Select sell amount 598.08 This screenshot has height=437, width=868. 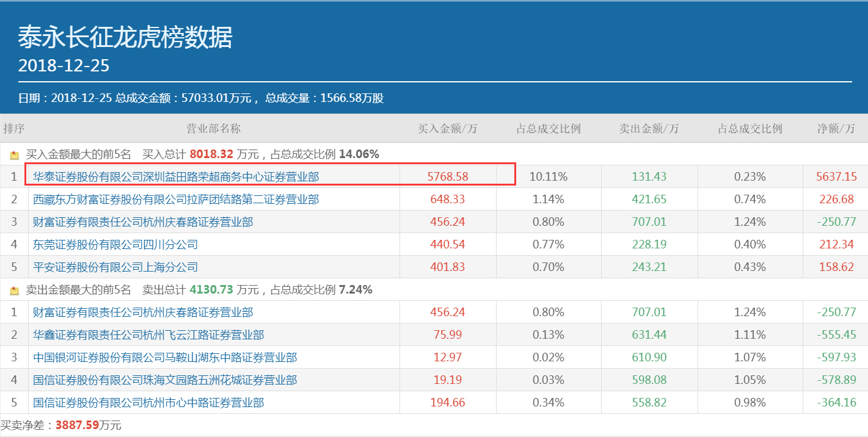tap(649, 380)
